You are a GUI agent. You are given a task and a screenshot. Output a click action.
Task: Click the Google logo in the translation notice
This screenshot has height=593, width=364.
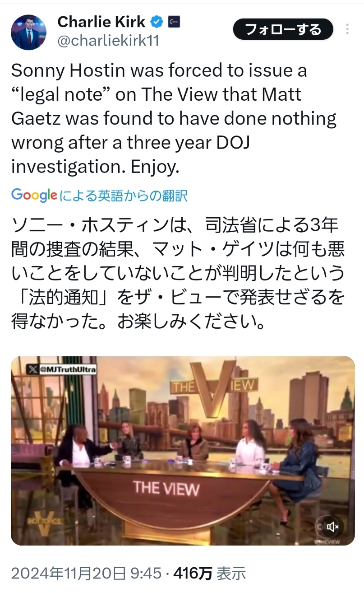pos(34,195)
